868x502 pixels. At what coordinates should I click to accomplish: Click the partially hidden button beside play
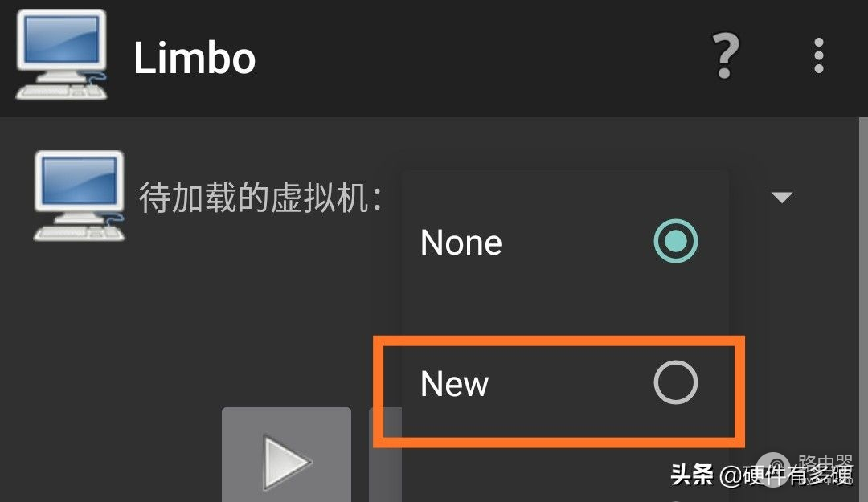click(x=385, y=455)
